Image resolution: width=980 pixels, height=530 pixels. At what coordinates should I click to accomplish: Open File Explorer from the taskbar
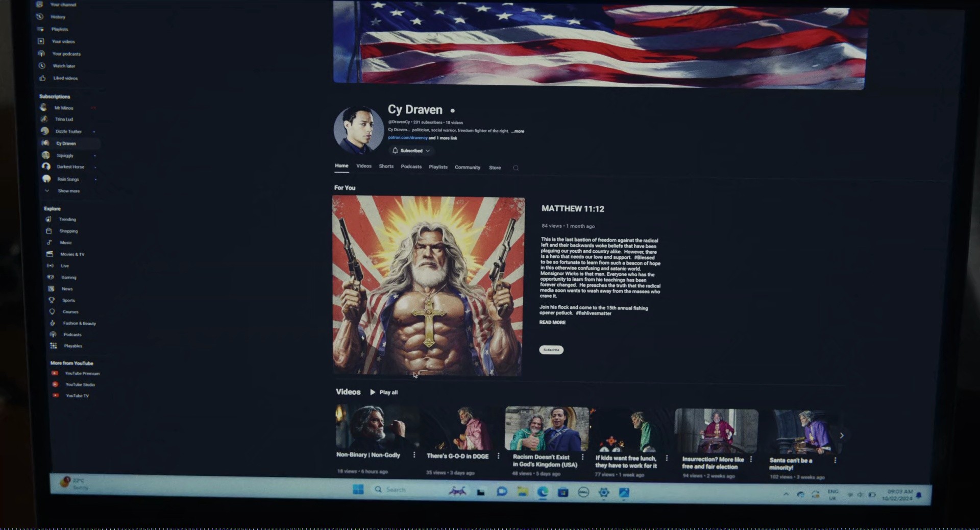522,491
